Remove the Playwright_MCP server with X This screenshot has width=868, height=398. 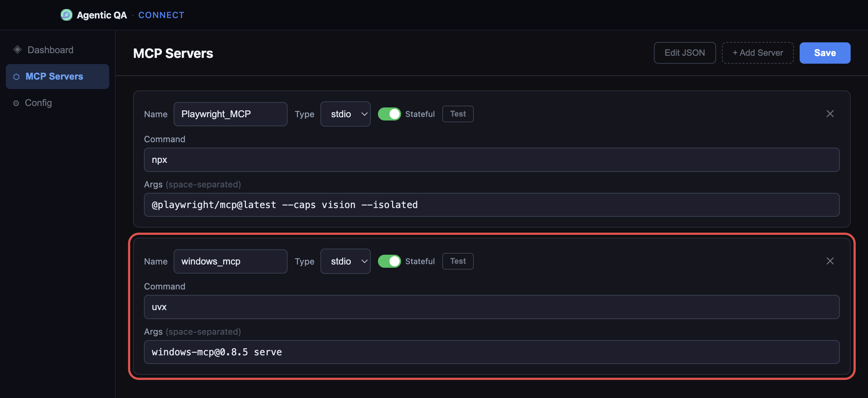click(x=830, y=114)
